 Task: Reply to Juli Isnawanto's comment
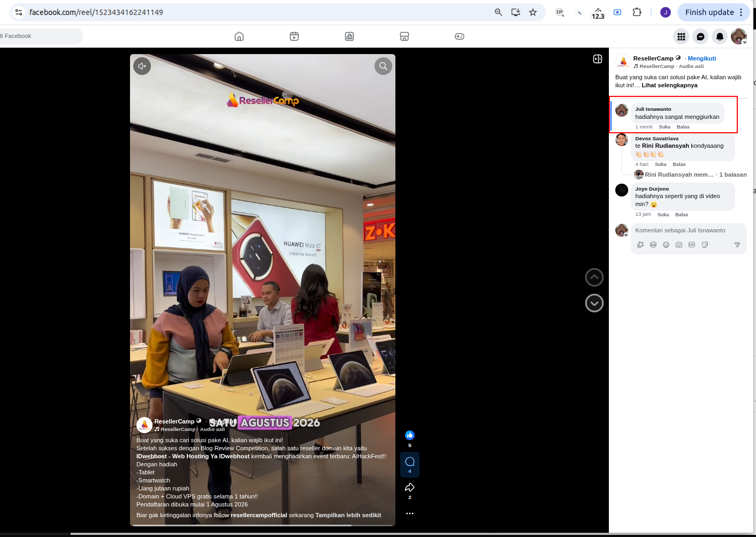tap(683, 127)
